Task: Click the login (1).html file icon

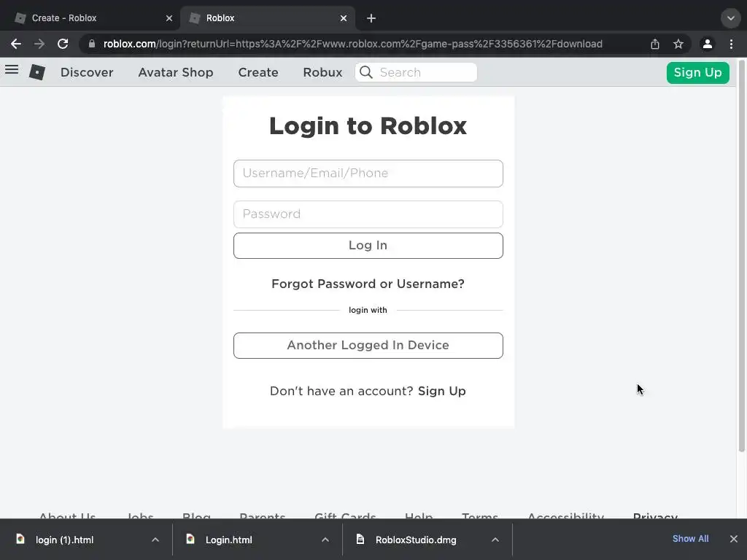Action: pos(20,539)
